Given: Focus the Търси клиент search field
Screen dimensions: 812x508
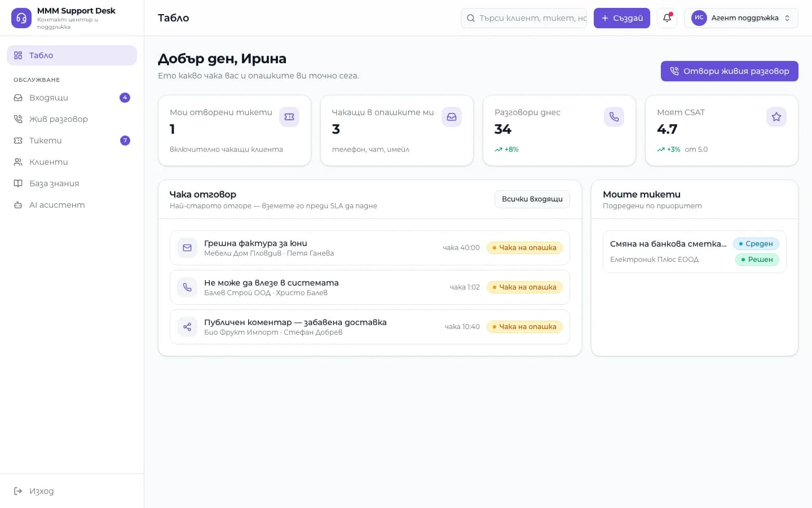Looking at the screenshot, I should pyautogui.click(x=524, y=18).
